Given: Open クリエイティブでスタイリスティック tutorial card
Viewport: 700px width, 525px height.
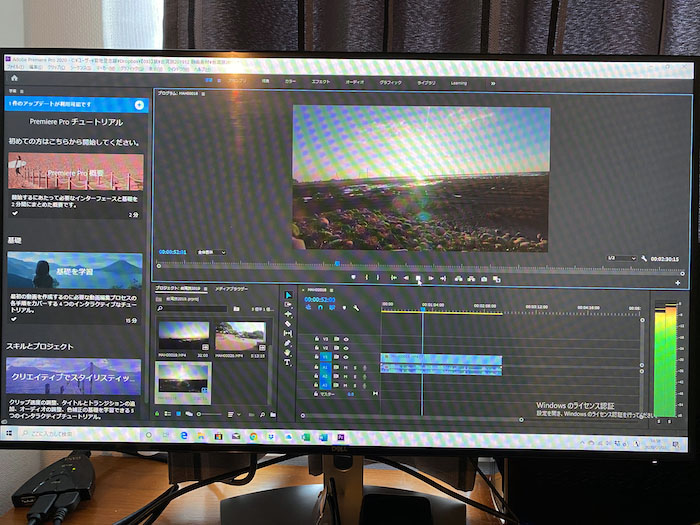Looking at the screenshot, I should point(73,376).
